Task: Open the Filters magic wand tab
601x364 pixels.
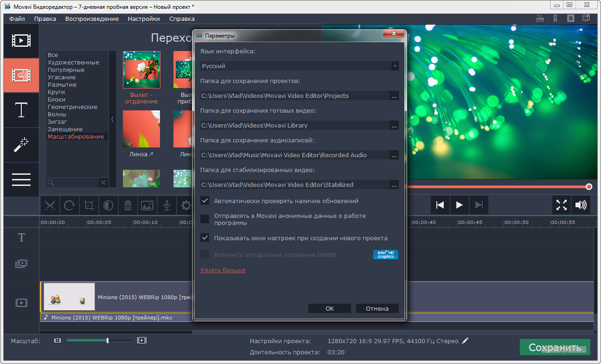Action: pos(21,145)
